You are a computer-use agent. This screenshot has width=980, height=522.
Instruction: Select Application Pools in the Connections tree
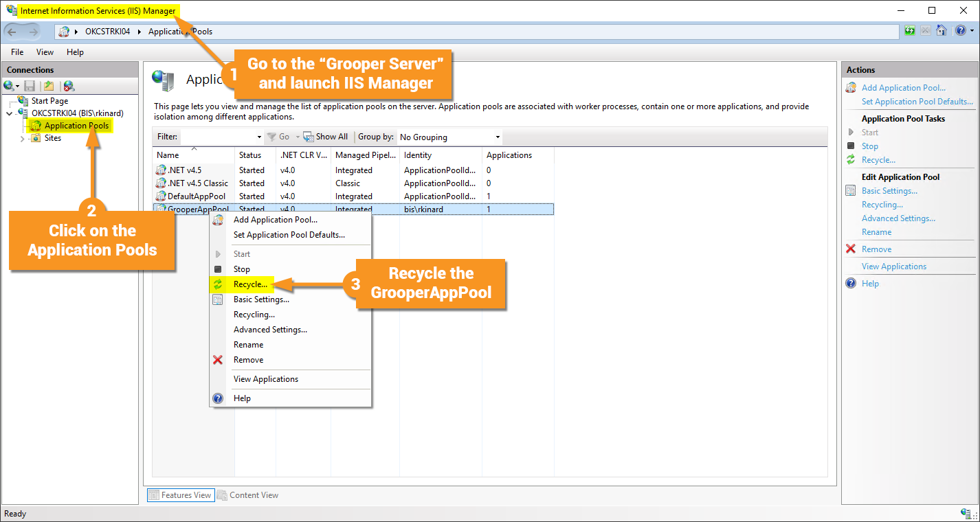(x=76, y=126)
